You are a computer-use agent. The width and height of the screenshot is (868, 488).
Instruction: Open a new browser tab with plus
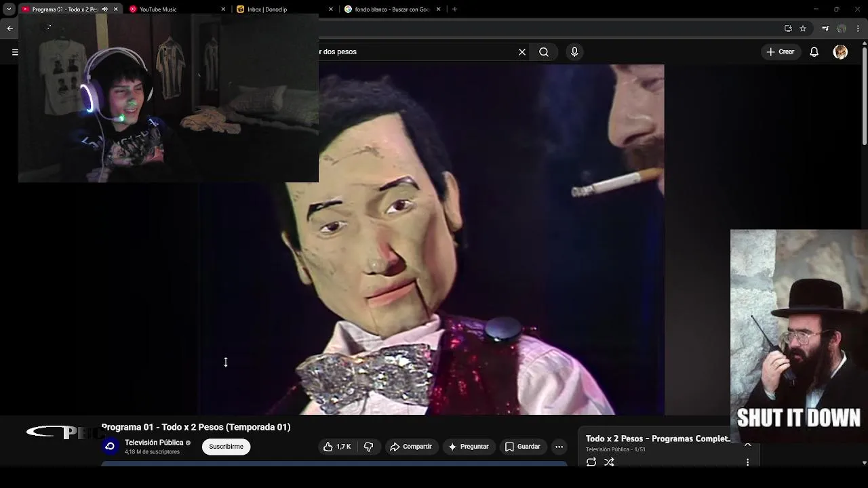[454, 9]
